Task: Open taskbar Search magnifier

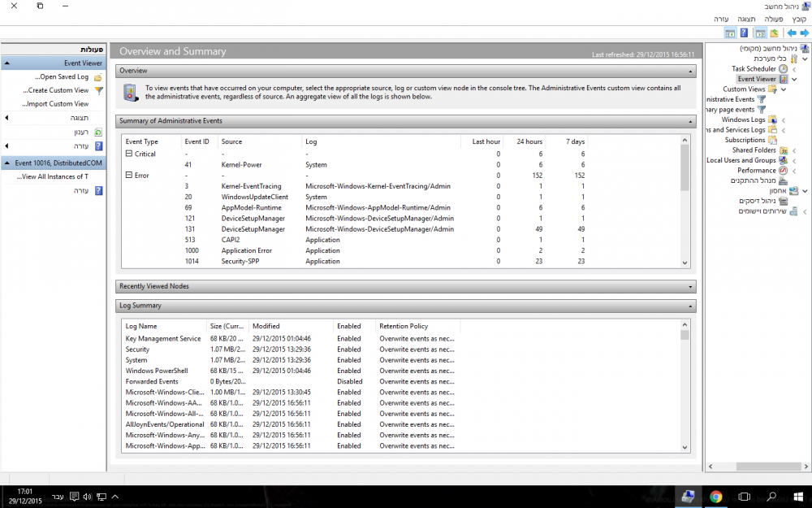Action: (771, 497)
